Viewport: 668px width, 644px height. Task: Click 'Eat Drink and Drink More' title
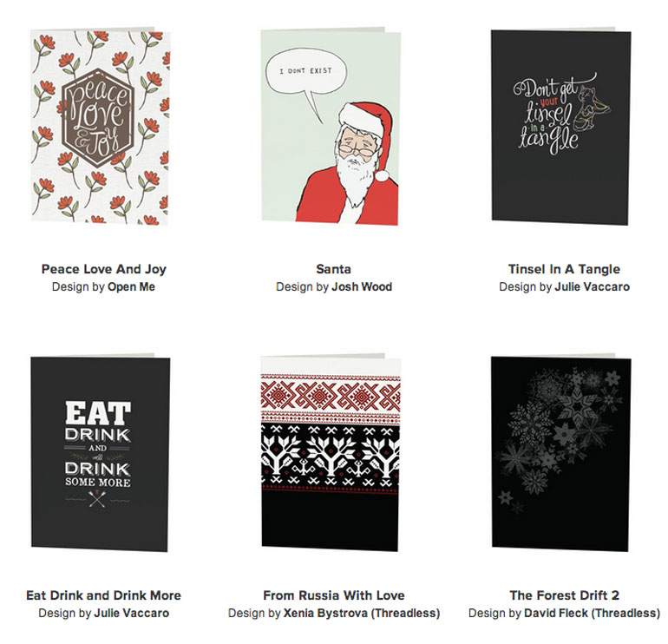[x=103, y=595]
